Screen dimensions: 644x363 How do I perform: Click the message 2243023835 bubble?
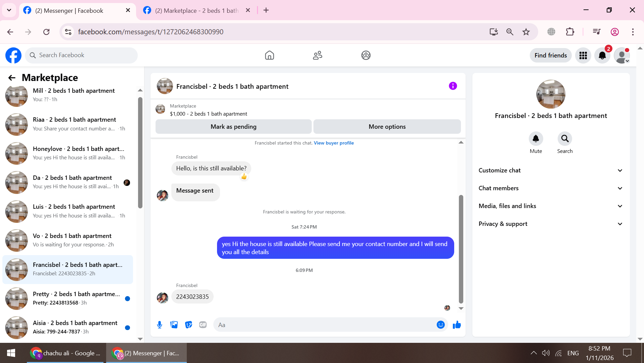[x=192, y=297]
